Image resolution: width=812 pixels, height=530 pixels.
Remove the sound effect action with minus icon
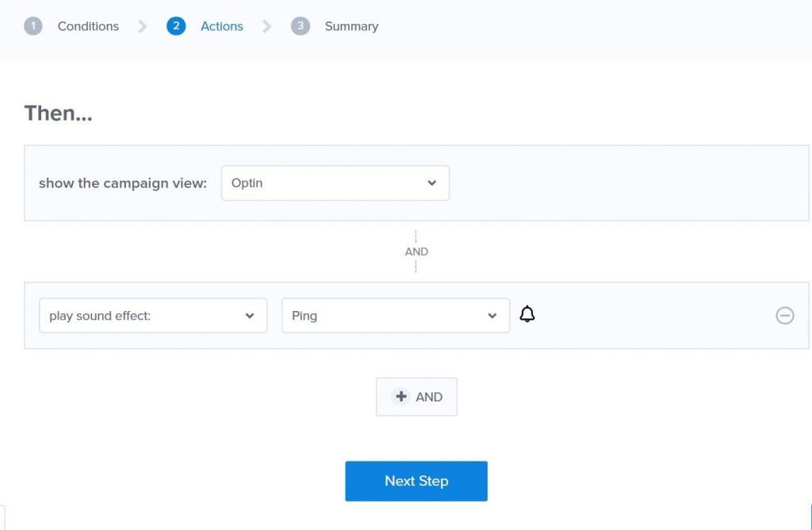coord(785,315)
